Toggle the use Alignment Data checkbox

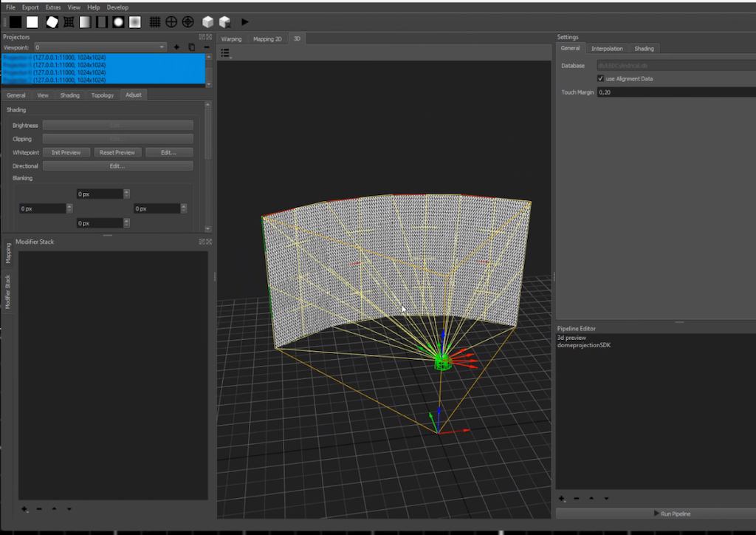pos(601,78)
